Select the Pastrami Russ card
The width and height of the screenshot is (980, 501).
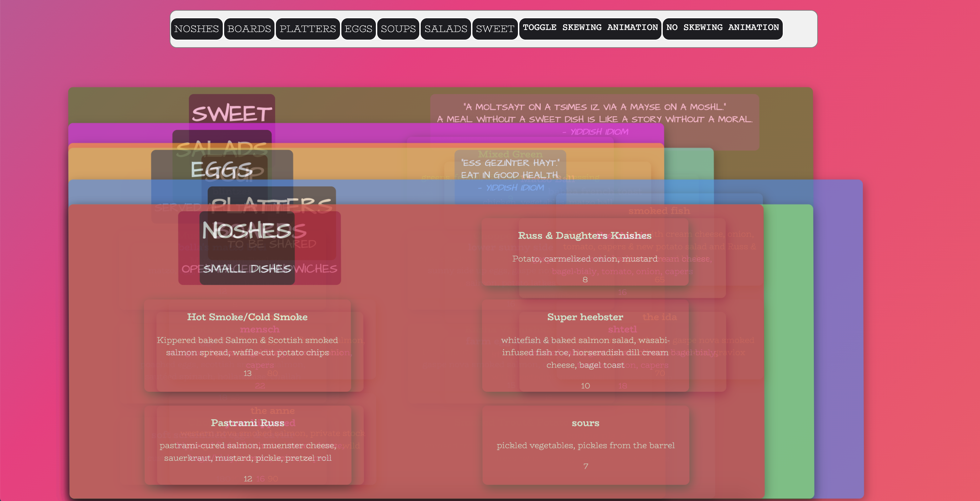(247, 445)
